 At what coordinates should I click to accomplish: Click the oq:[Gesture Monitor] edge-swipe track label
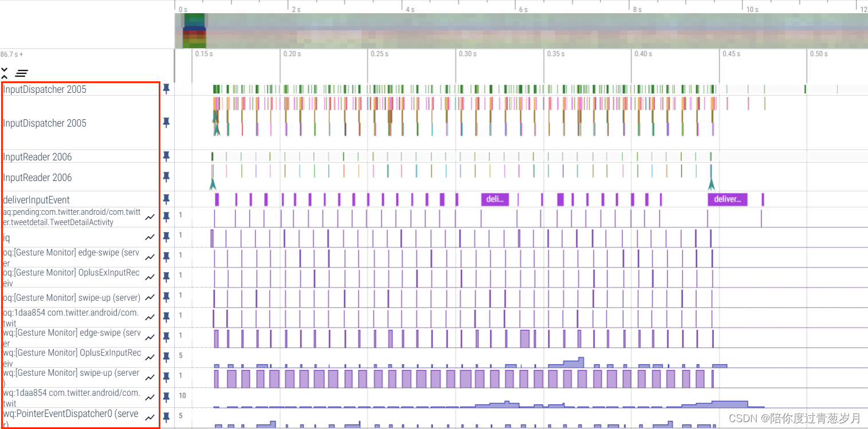coord(72,258)
